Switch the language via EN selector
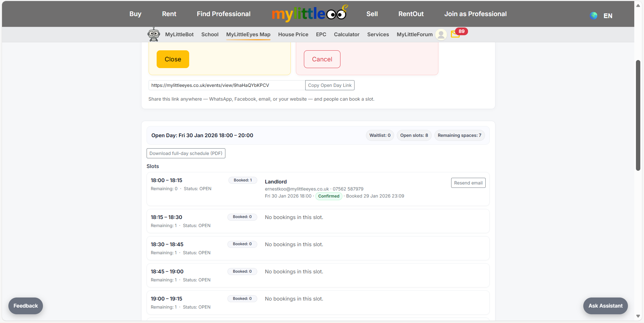Viewport: 644px width, 323px height. (608, 16)
